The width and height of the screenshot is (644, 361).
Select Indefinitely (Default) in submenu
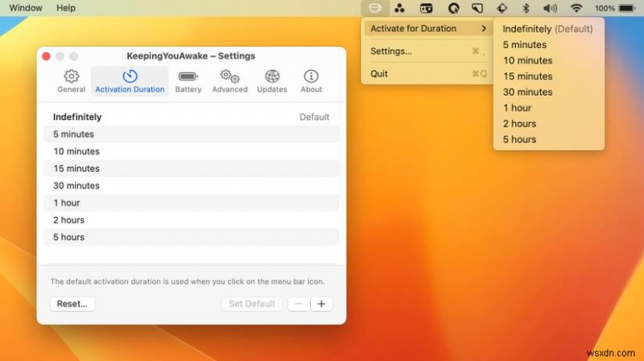pos(548,29)
